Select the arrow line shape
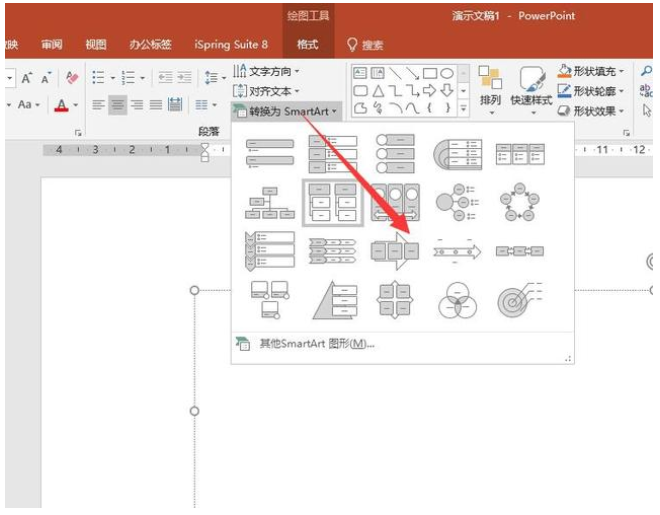Image resolution: width=660 pixels, height=515 pixels. (x=412, y=73)
